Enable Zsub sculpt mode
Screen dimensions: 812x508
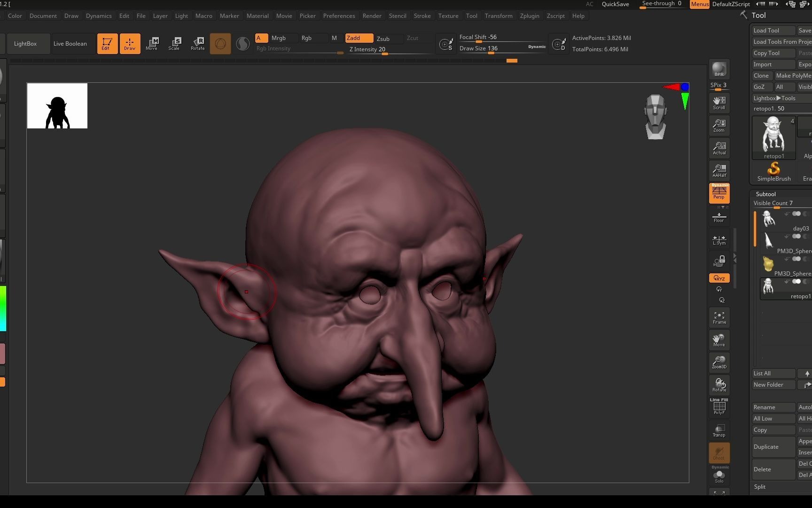[x=389, y=39]
